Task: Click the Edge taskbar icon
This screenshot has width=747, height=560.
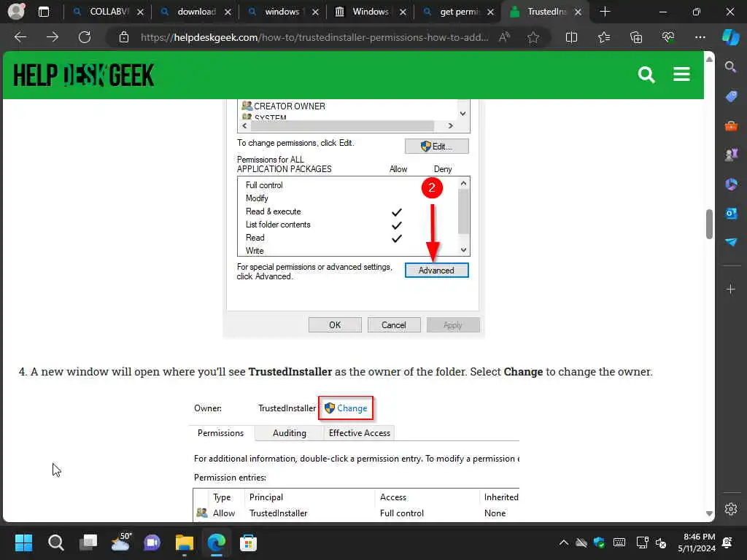Action: point(216,542)
